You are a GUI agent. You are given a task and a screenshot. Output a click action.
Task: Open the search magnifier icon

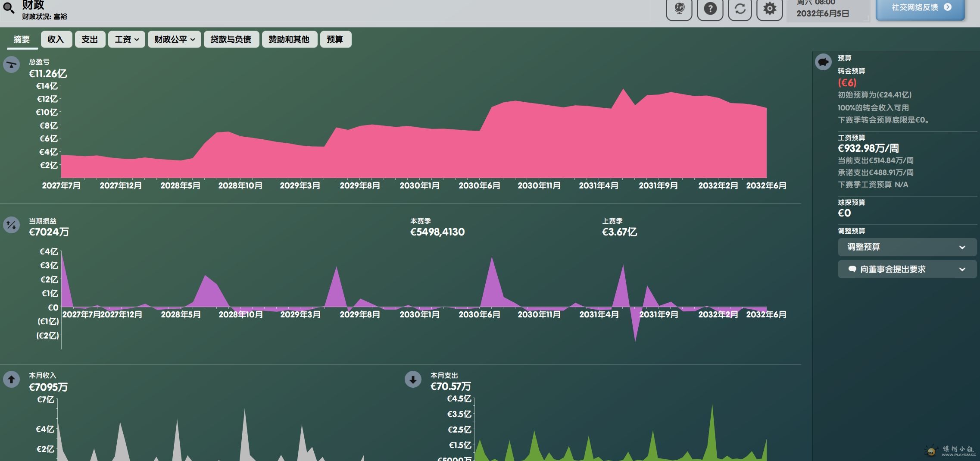tap(9, 7)
